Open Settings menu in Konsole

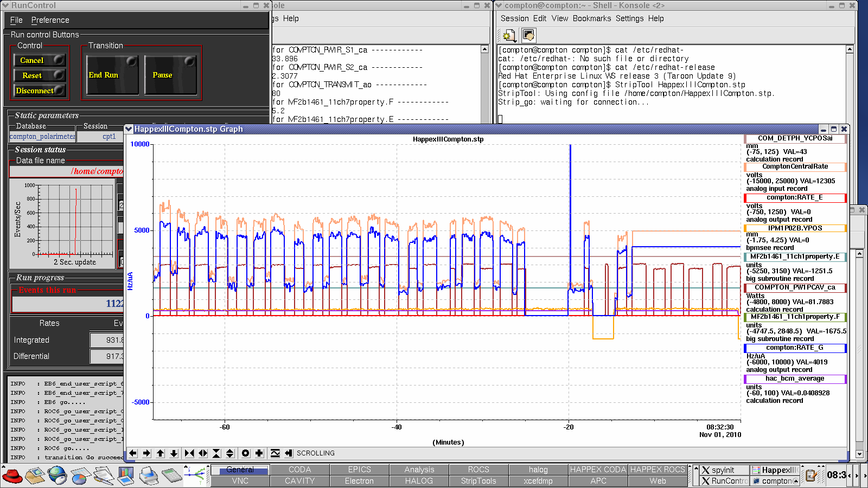(629, 18)
